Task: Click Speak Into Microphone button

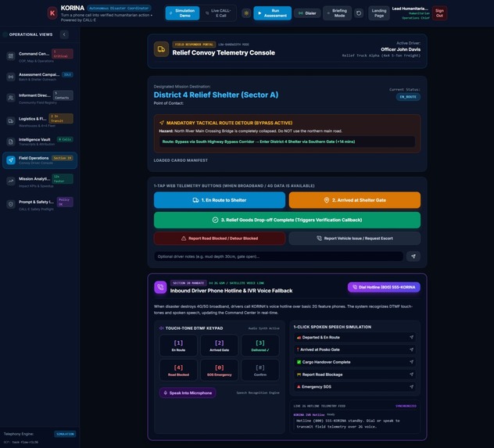Action: pos(188,392)
